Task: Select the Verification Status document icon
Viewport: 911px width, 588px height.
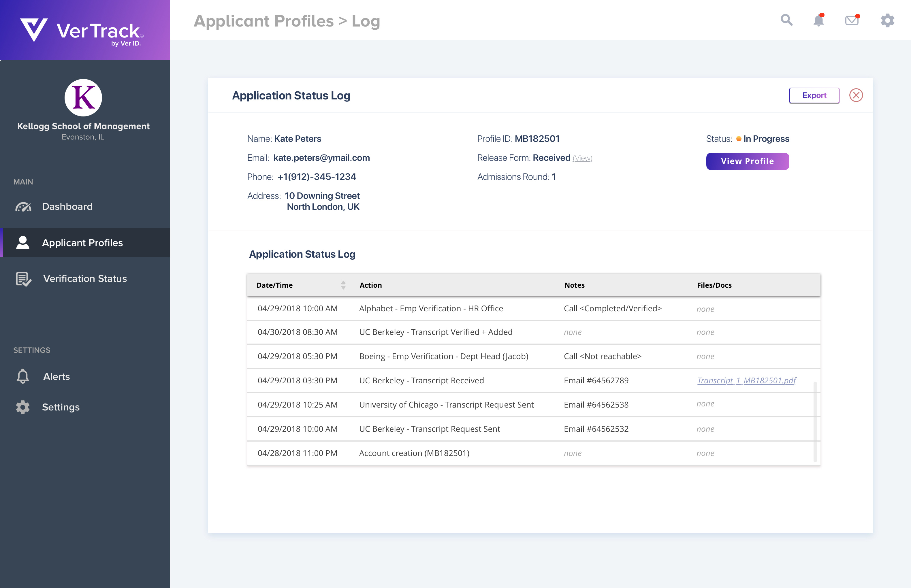Action: pyautogui.click(x=23, y=278)
